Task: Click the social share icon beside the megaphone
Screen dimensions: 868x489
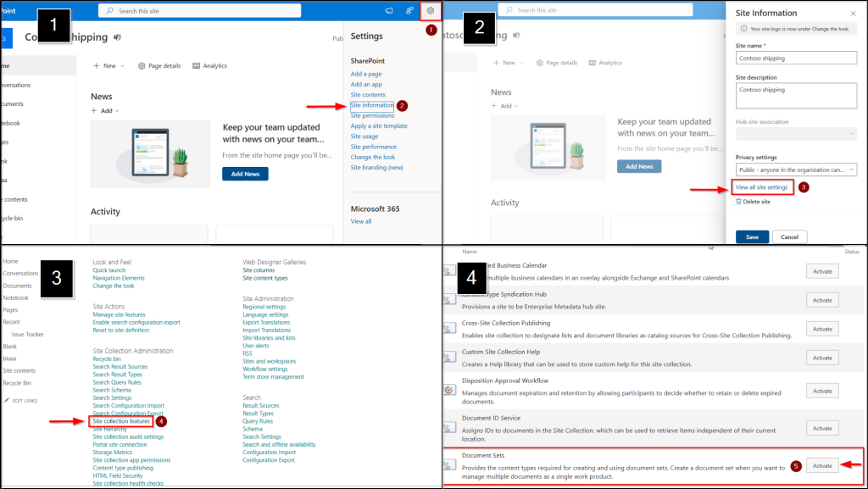Action: tap(409, 11)
